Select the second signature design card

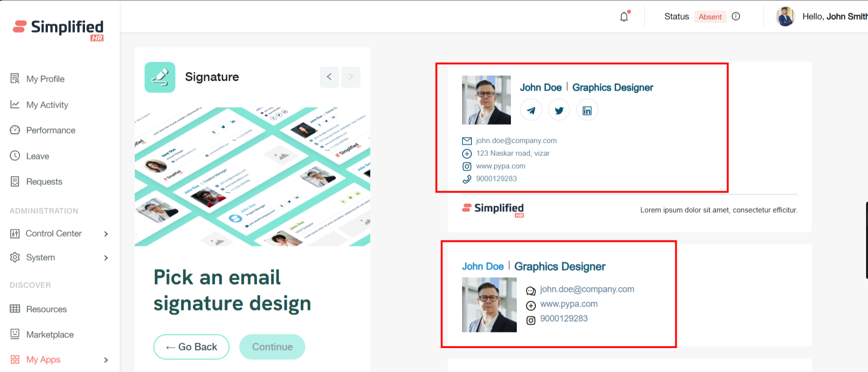[630, 295]
